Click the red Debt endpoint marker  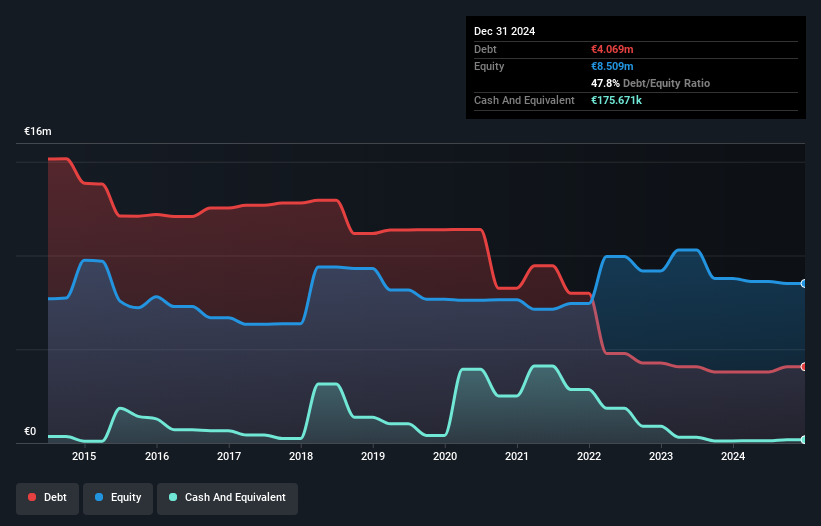tap(804, 367)
